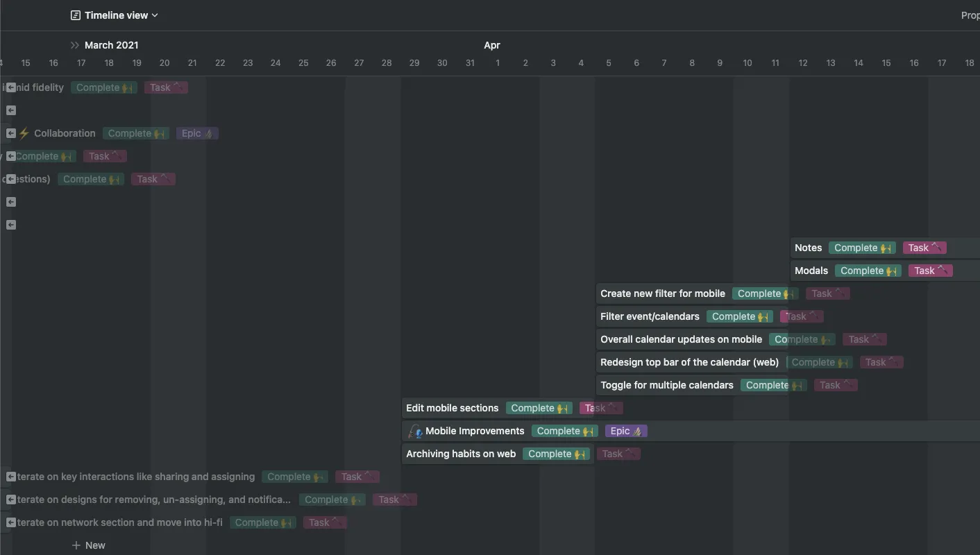Click the Complete tag on Archiving habits on web
This screenshot has width=980, height=555.
556,453
